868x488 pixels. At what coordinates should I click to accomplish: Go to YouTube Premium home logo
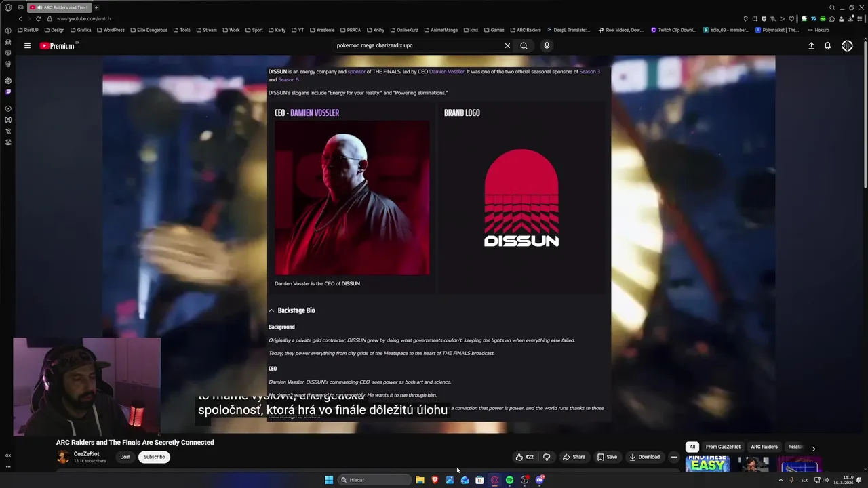57,45
